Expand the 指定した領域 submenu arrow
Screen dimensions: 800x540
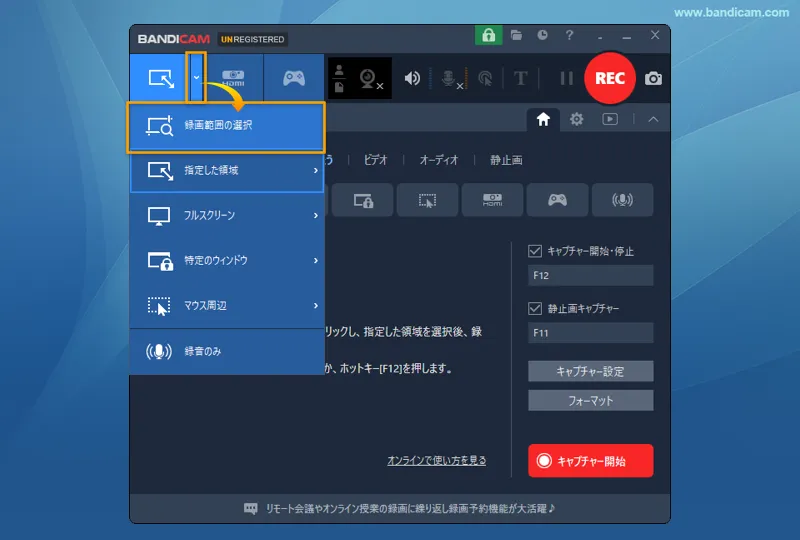(x=316, y=170)
